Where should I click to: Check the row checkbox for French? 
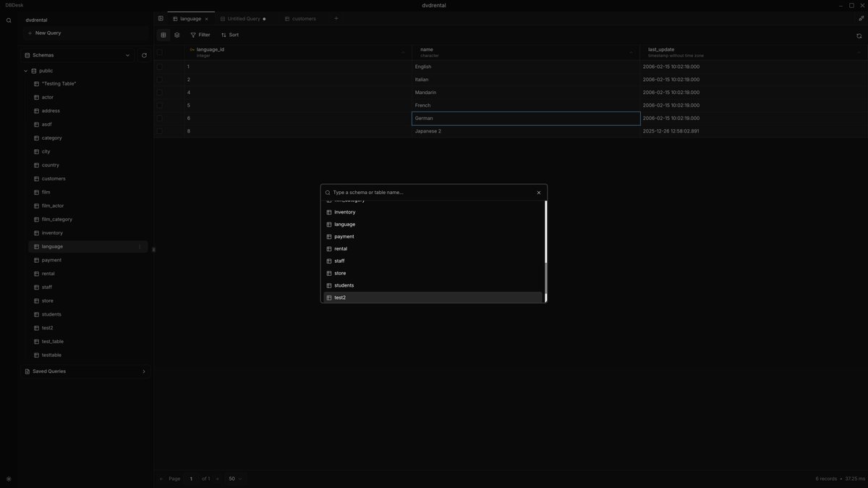tap(160, 106)
